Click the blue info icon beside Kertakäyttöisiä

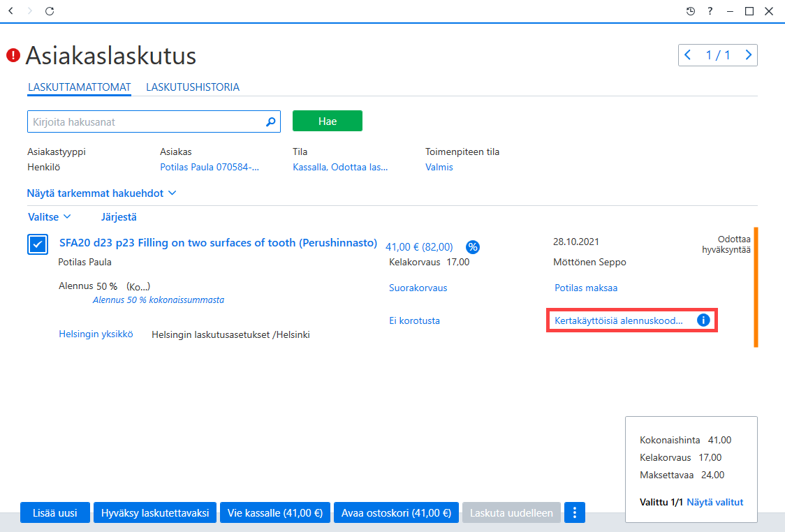[x=703, y=320]
